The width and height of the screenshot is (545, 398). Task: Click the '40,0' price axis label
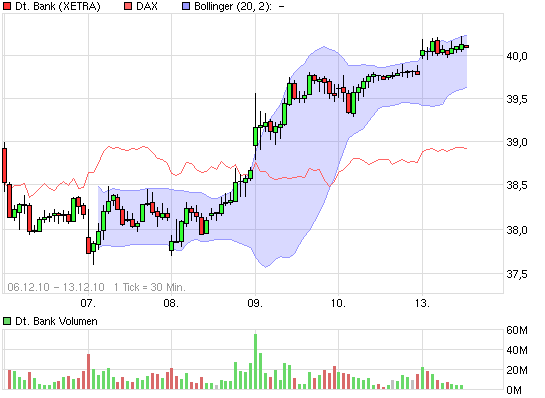click(x=517, y=56)
